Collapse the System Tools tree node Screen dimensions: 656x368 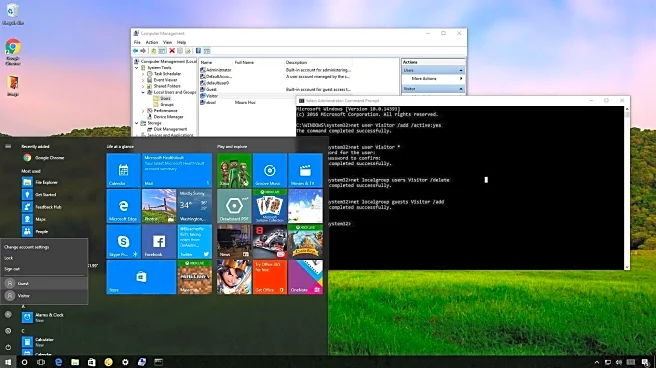click(x=136, y=67)
